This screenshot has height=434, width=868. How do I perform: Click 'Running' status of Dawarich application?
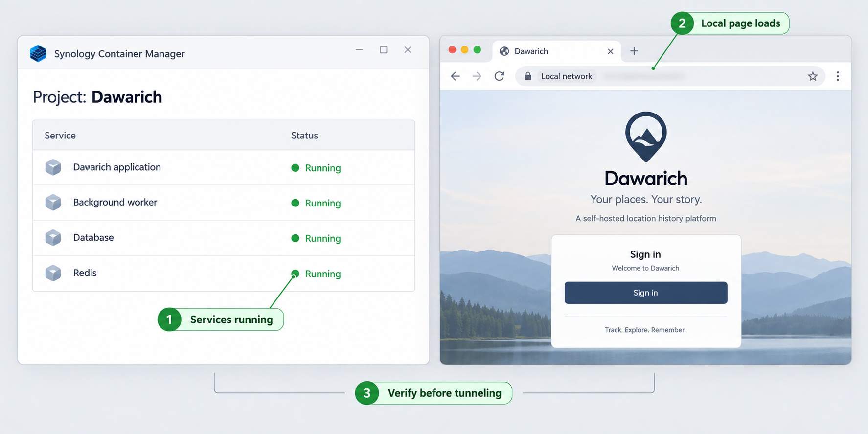tap(323, 168)
